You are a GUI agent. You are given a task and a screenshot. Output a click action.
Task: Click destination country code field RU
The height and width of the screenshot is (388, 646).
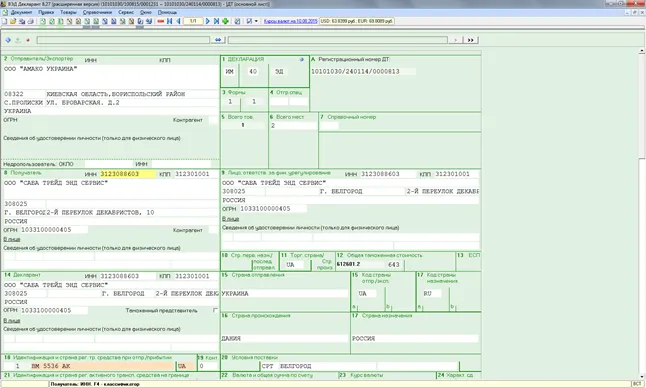(431, 294)
